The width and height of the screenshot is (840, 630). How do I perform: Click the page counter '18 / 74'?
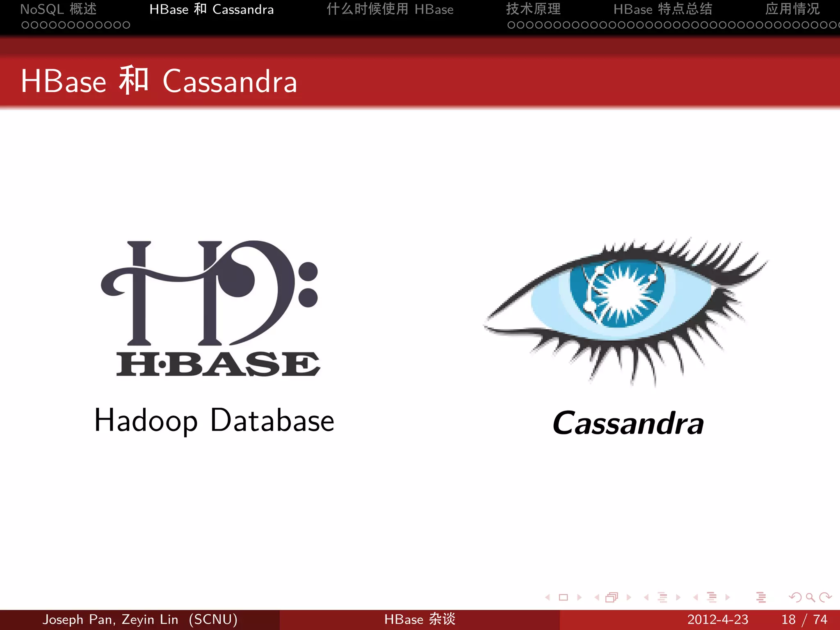(x=804, y=619)
